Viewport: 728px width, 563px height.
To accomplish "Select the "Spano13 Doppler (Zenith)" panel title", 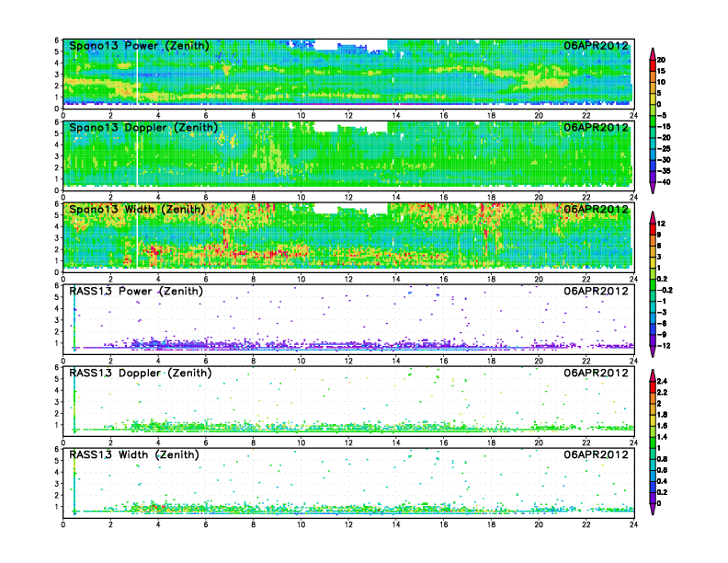I will pyautogui.click(x=142, y=127).
